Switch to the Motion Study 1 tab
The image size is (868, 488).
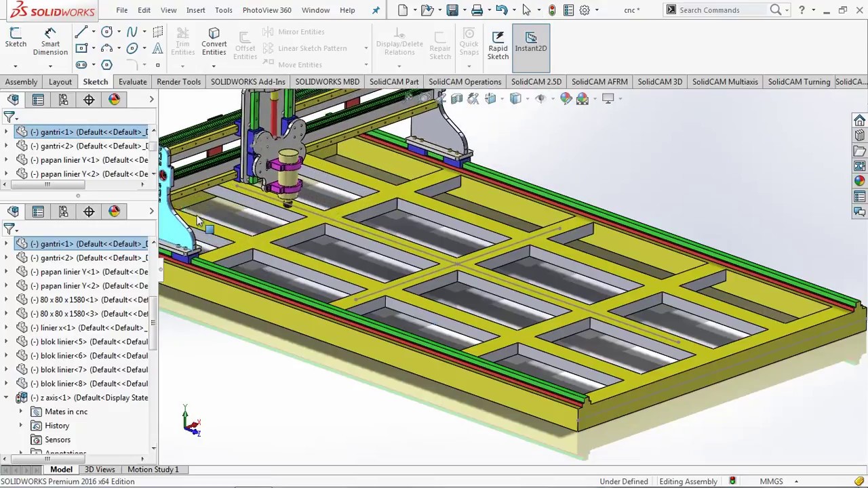click(153, 469)
